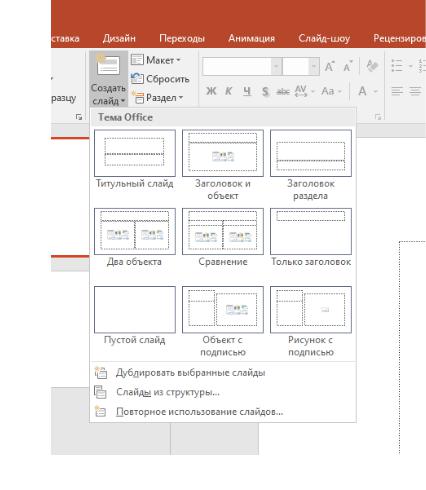The height and width of the screenshot is (490, 426).
Task: Choose the Заголовок и объект layout
Action: pyautogui.click(x=223, y=153)
